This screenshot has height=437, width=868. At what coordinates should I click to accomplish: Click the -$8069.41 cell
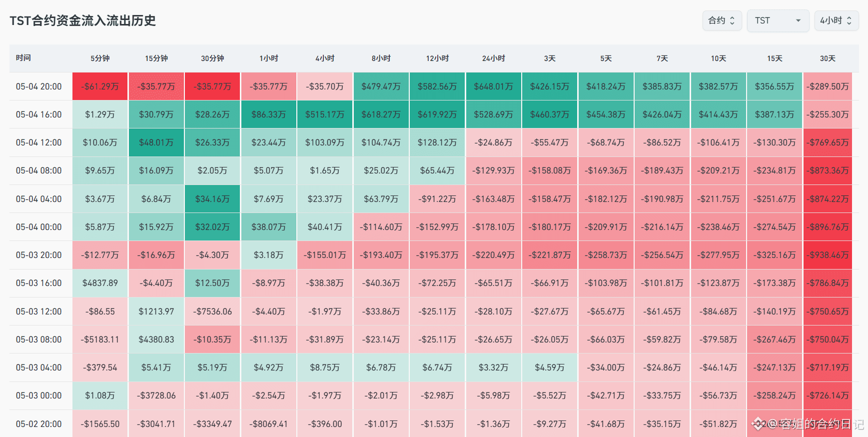coord(269,424)
